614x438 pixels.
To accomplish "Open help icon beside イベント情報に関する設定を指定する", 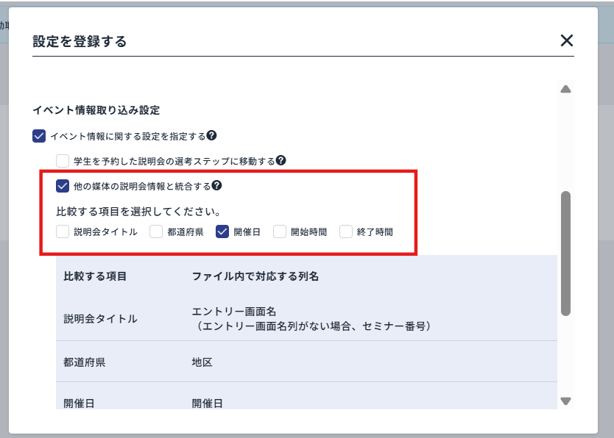I will [x=212, y=136].
